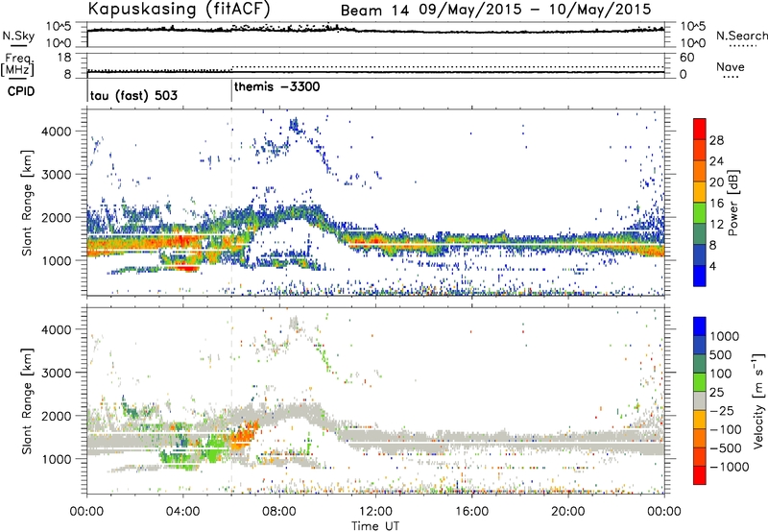Click the '4000' tick in power panel
This screenshot has width=768, height=532.
click(57, 132)
